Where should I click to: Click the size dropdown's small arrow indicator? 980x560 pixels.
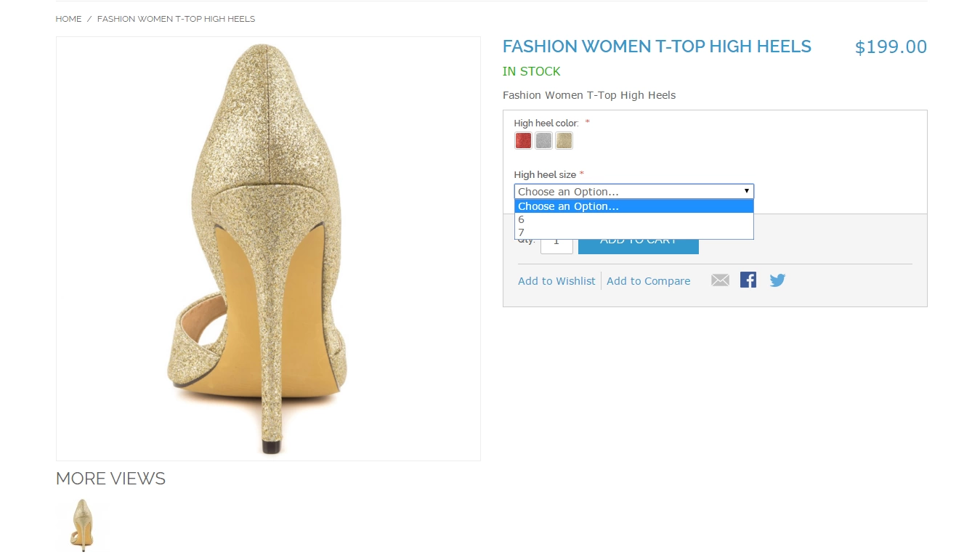coord(746,191)
